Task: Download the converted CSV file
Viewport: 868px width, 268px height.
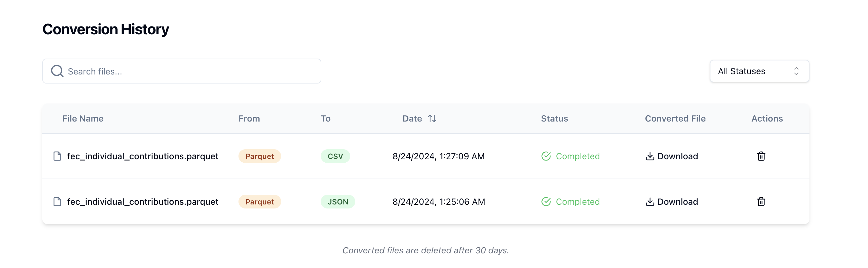Action: (x=677, y=156)
